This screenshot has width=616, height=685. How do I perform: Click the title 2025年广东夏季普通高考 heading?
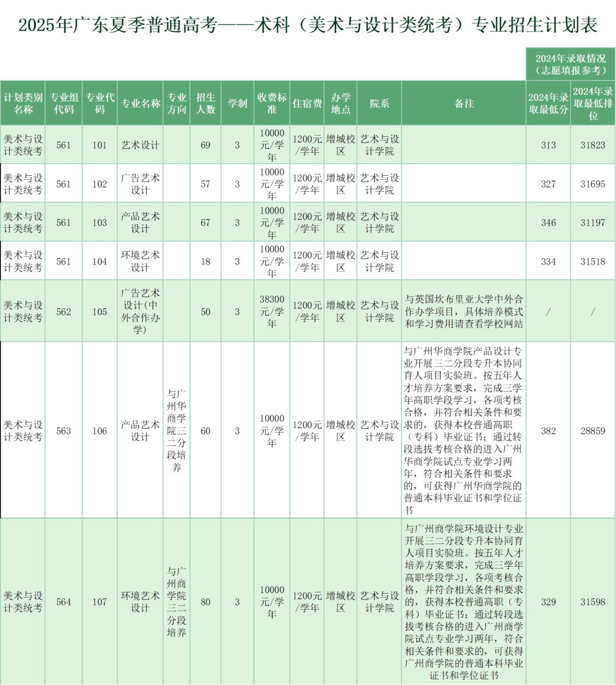308,25
